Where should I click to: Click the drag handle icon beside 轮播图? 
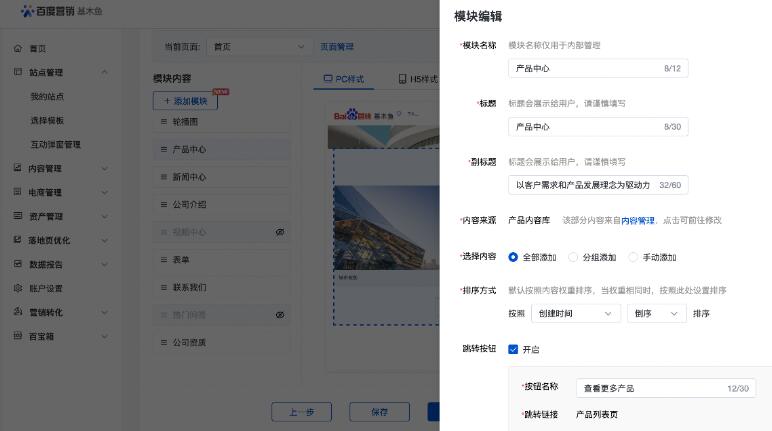click(163, 121)
